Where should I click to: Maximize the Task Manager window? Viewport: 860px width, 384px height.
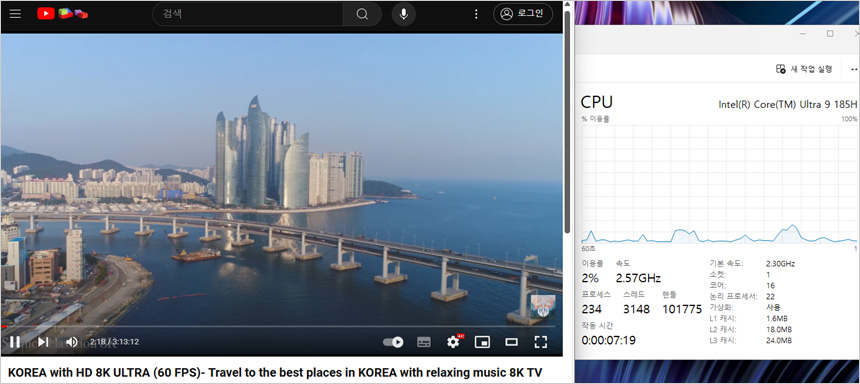(830, 34)
